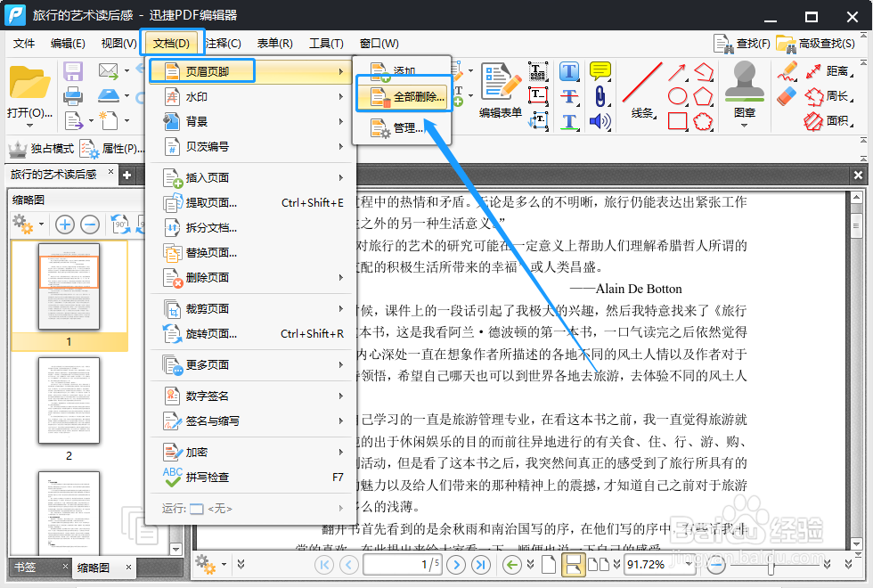This screenshot has width=873, height=588.
Task: Select Split document (拆分文档) menu entry
Action: [x=251, y=228]
